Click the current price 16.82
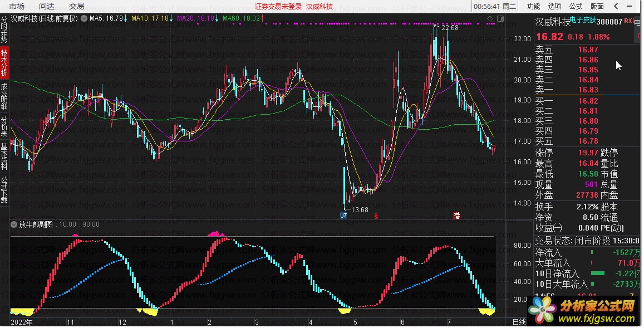The height and width of the screenshot is (328, 644). (549, 37)
